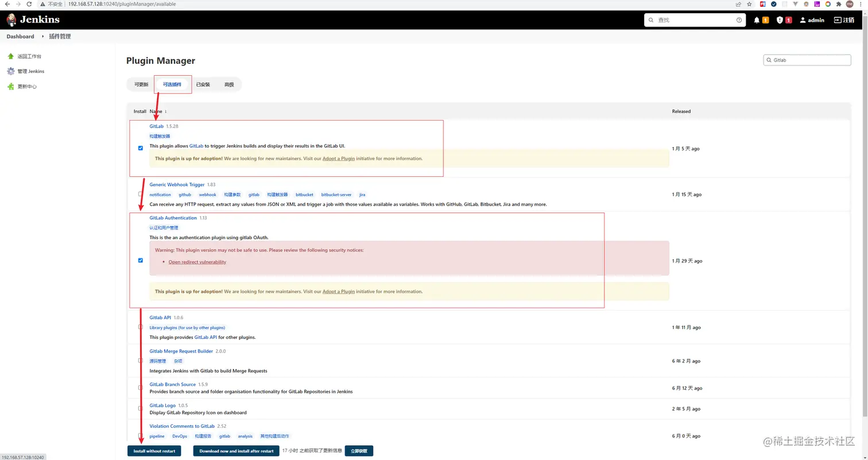
Task: Click the browser forward arrow
Action: point(18,4)
